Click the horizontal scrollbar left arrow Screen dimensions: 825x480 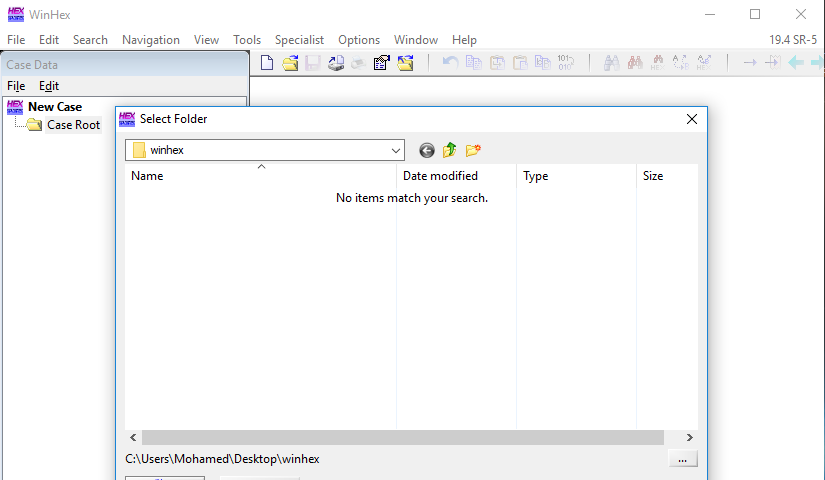[x=133, y=437]
